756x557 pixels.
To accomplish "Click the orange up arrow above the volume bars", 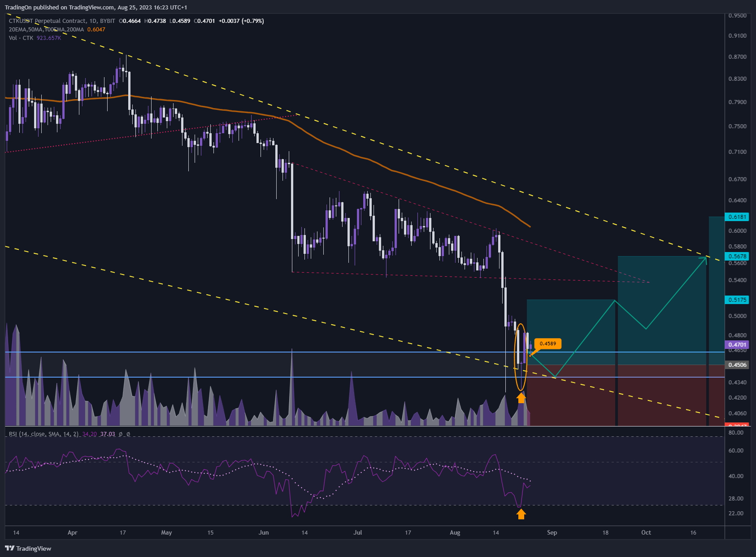I will click(x=521, y=397).
